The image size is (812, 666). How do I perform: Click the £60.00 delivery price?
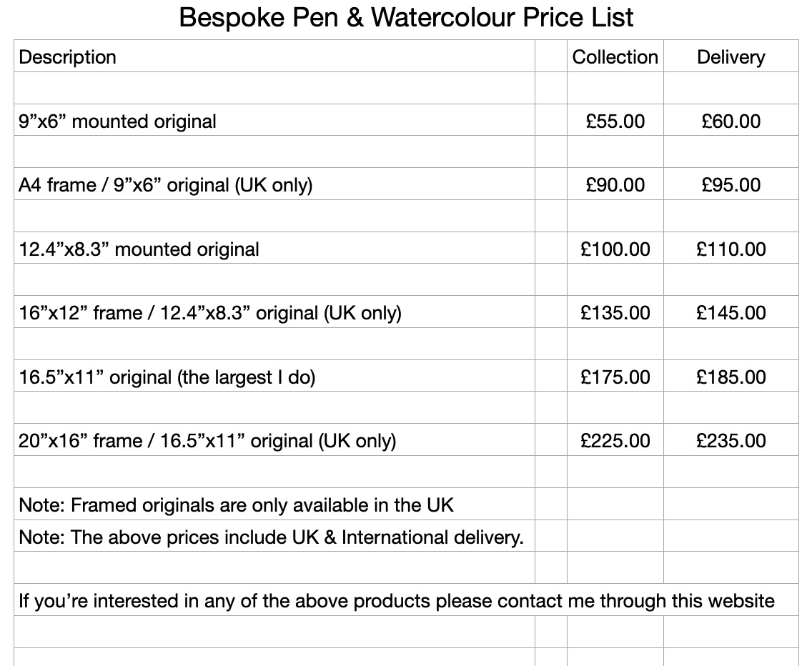pos(731,121)
